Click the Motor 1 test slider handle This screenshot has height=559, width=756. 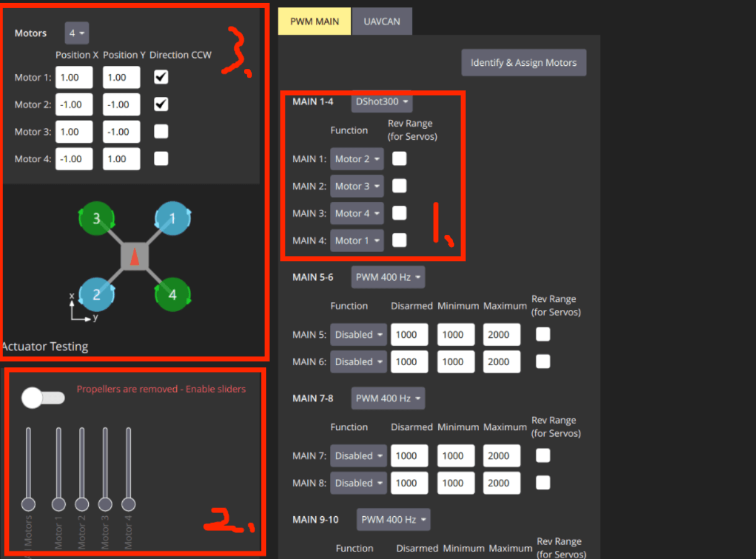(x=58, y=504)
